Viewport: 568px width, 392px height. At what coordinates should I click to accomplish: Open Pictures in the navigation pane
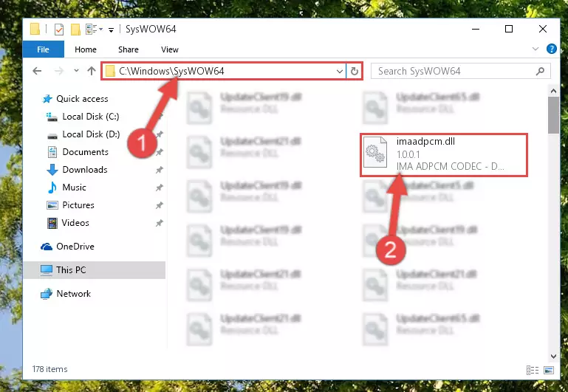[78, 205]
